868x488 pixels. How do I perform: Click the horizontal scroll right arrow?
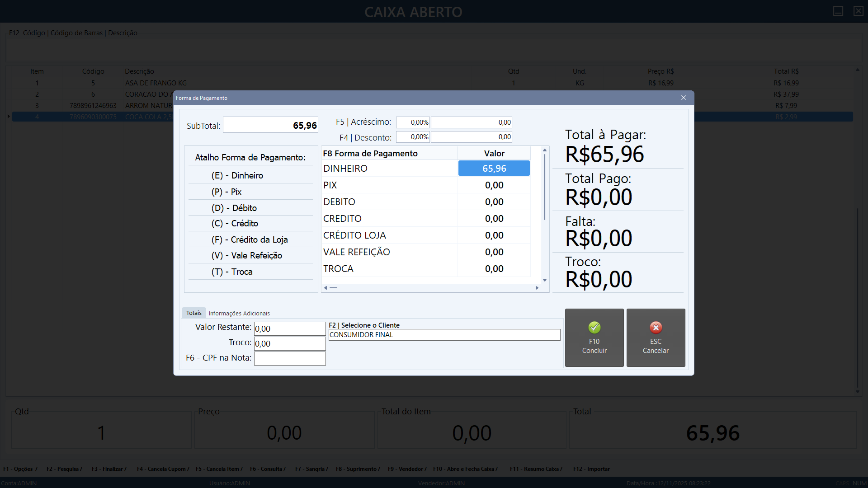point(537,288)
